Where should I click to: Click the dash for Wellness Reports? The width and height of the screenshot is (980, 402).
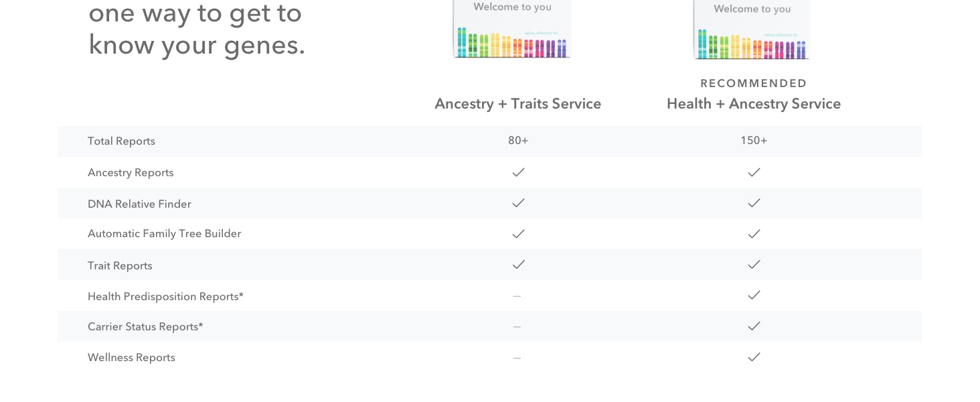tap(517, 358)
